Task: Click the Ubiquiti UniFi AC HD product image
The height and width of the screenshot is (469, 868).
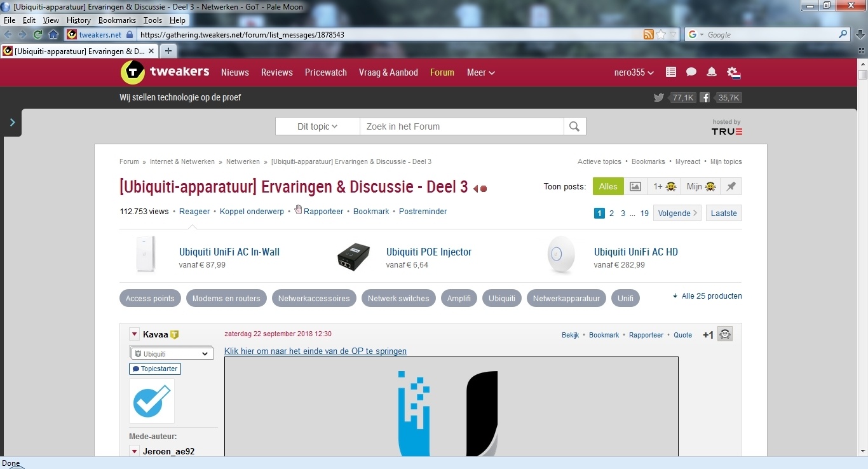Action: [561, 254]
